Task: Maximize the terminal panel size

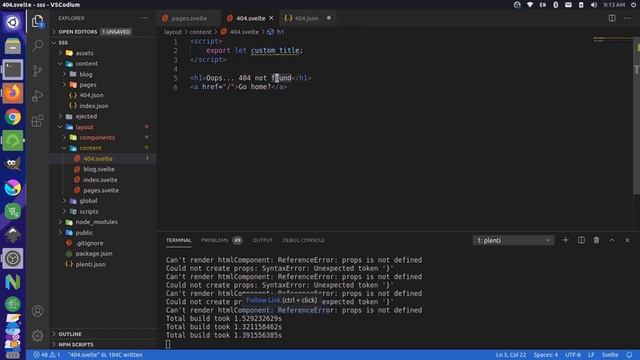Action: coord(612,240)
